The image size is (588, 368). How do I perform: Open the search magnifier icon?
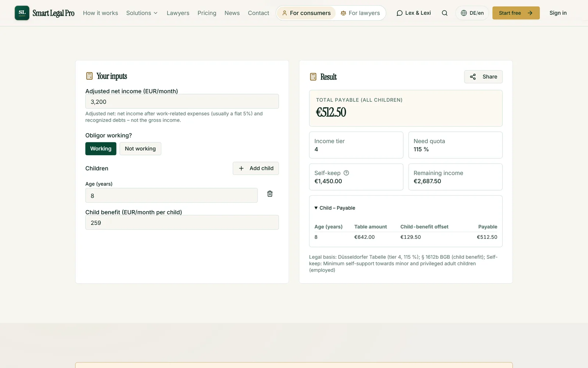pyautogui.click(x=445, y=13)
